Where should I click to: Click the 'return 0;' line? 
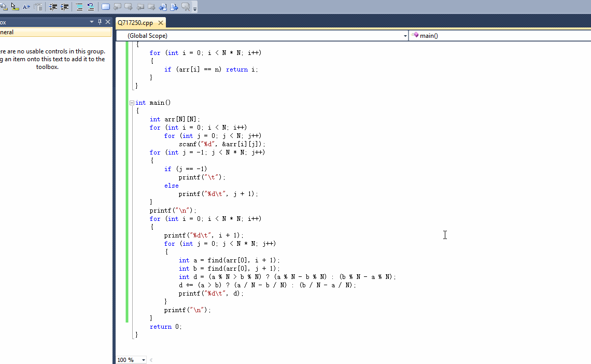coord(165,327)
